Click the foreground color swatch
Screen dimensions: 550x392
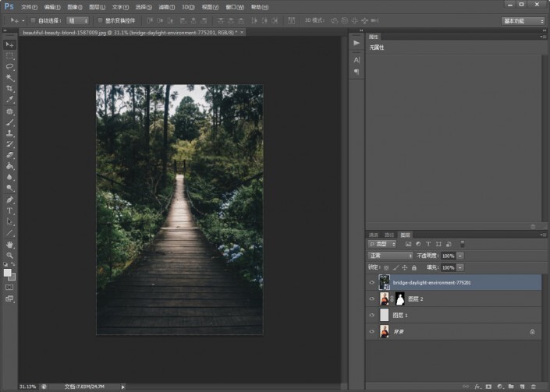click(8, 272)
